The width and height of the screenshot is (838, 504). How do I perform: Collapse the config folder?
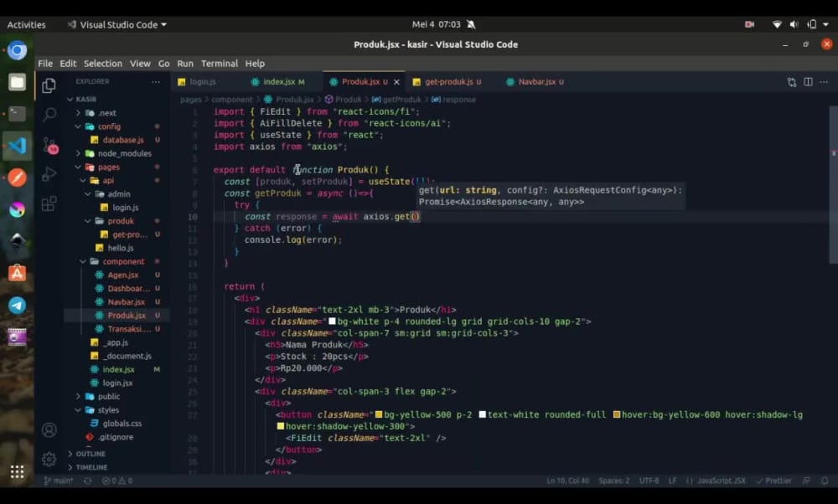pyautogui.click(x=78, y=126)
